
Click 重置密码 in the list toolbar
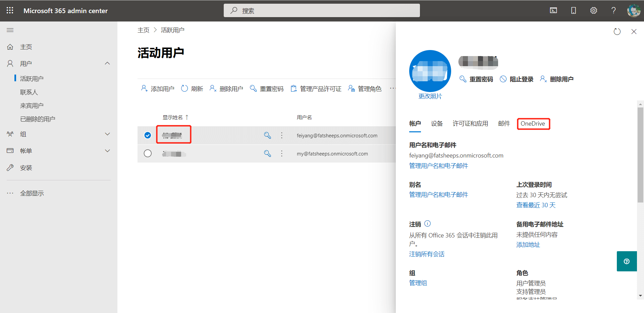267,89
